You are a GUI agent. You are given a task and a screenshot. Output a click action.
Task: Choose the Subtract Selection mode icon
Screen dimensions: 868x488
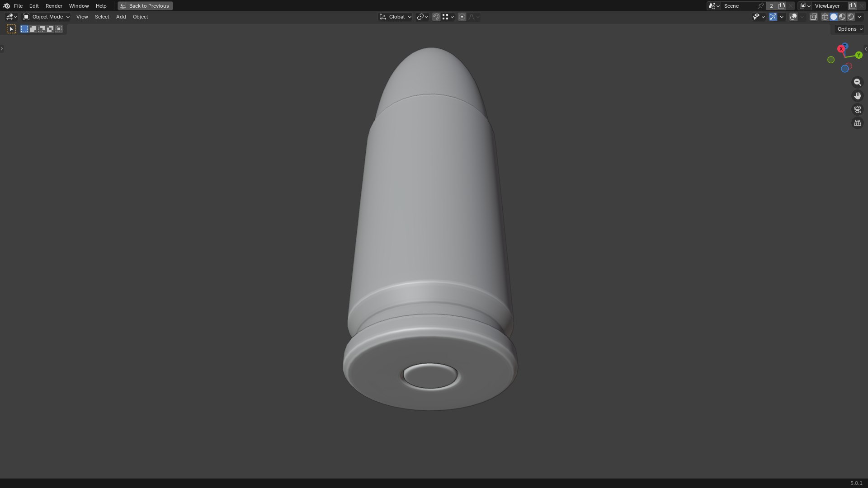click(42, 29)
